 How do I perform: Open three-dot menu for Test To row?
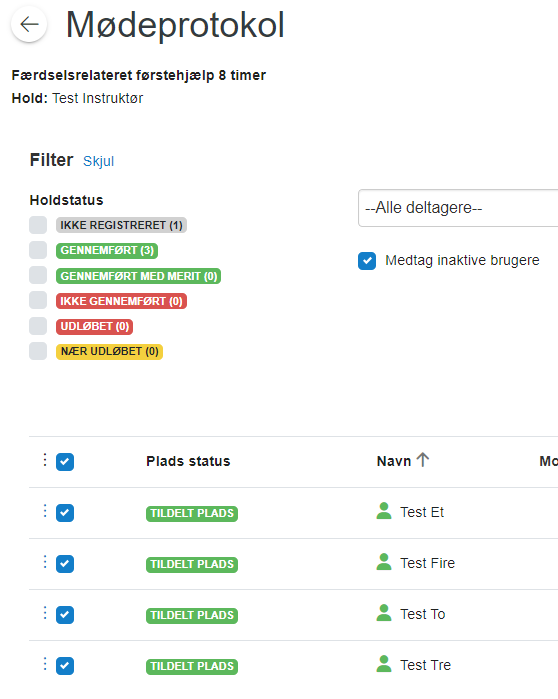pos(45,613)
